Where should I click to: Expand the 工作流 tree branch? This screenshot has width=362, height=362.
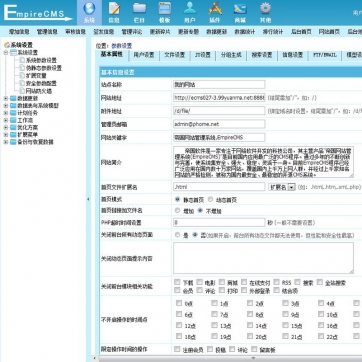coord(6,120)
